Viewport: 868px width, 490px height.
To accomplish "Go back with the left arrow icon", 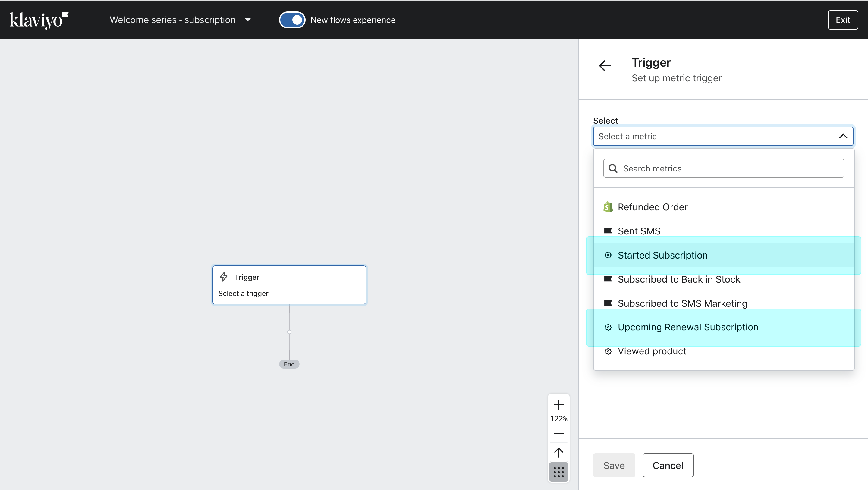I will pyautogui.click(x=605, y=66).
